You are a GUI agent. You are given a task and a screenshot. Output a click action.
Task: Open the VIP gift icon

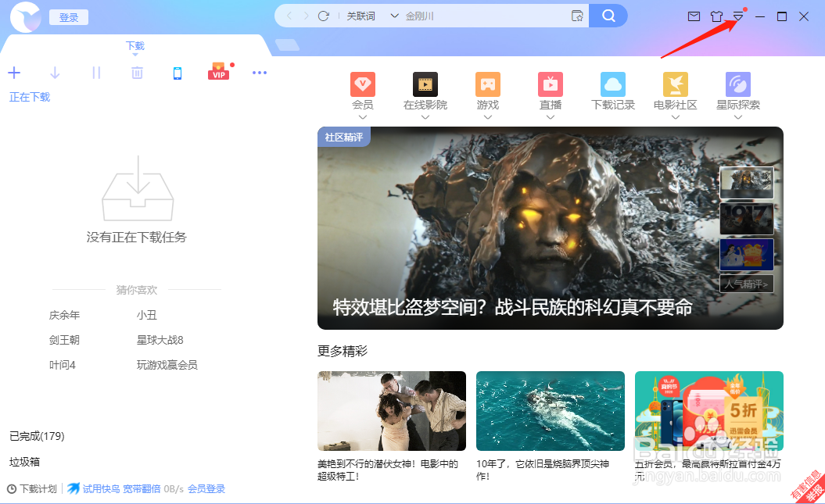pyautogui.click(x=218, y=71)
